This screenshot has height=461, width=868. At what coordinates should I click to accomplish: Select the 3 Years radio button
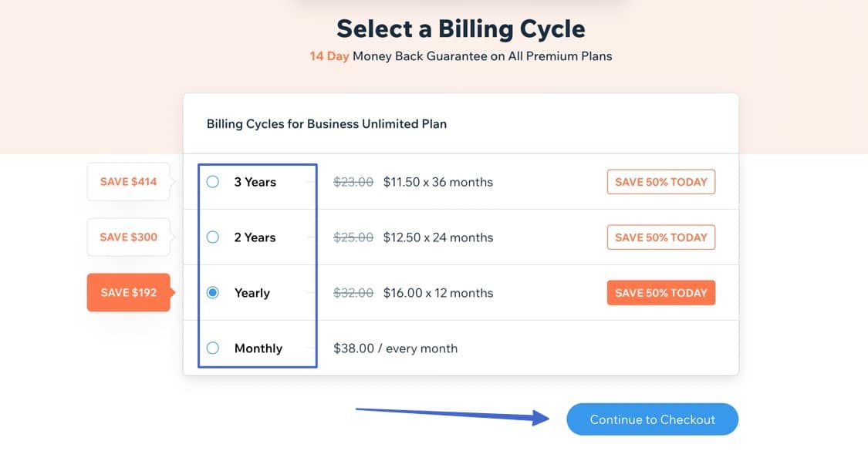click(213, 182)
